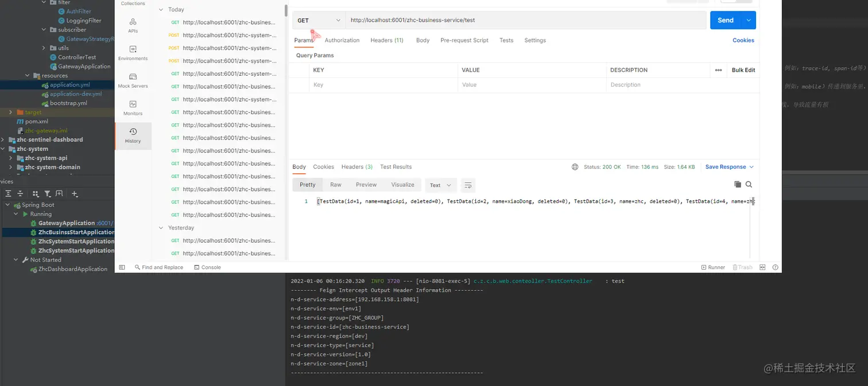
Task: Collapse the Running node in Services
Action: point(16,214)
